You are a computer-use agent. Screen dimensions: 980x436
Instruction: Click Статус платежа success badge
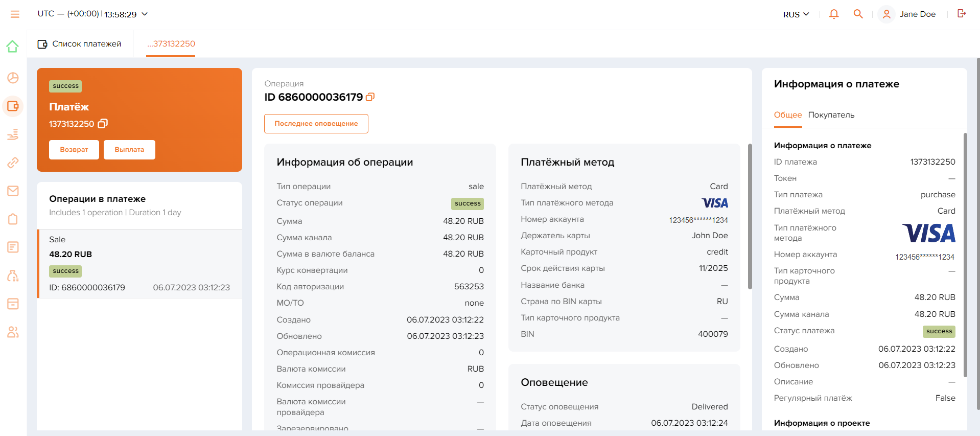(x=939, y=331)
